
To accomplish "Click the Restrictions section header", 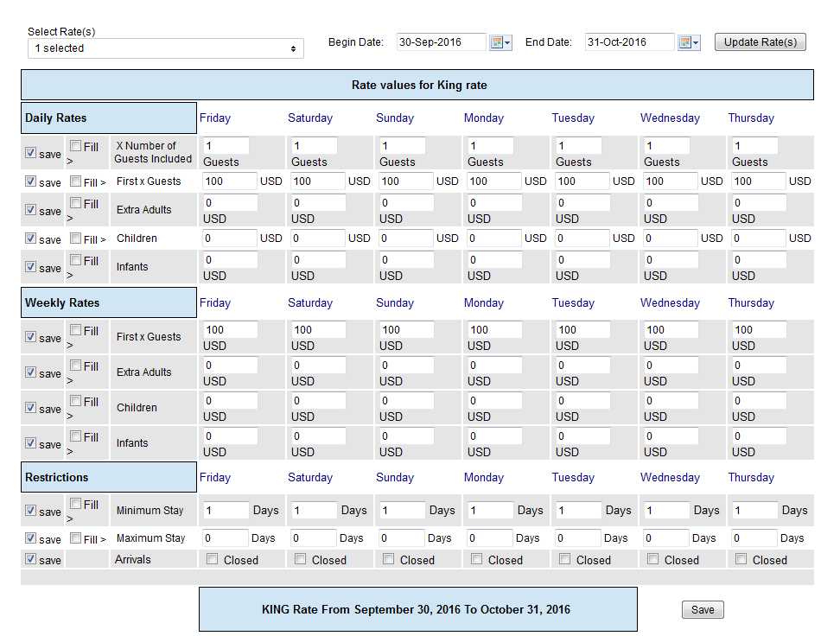I will point(109,477).
